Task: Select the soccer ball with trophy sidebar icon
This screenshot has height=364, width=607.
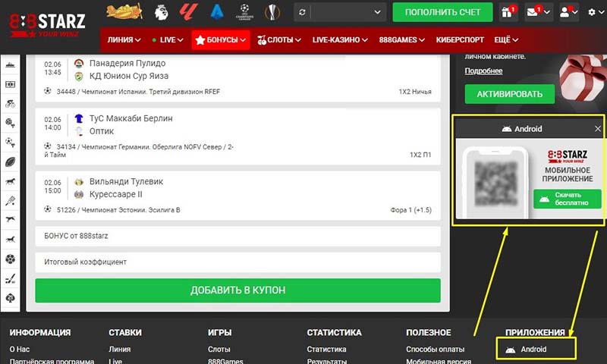Action: 11,143
